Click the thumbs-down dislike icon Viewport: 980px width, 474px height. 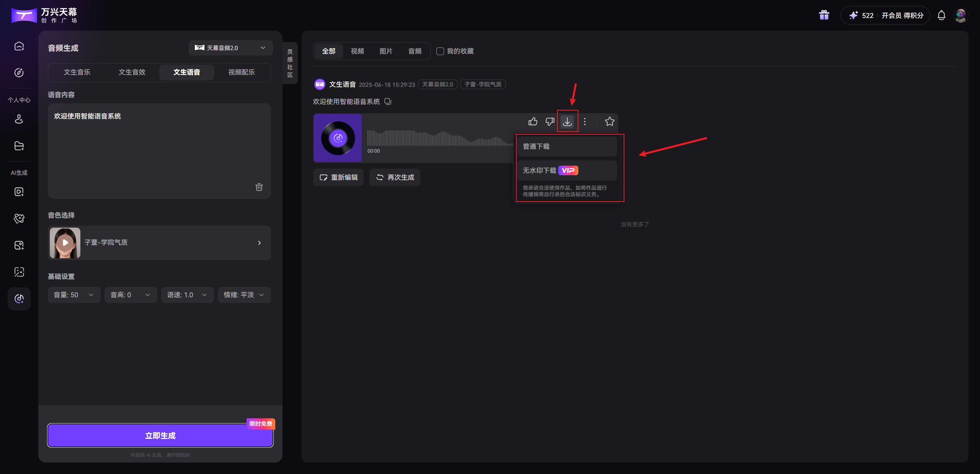tap(550, 122)
